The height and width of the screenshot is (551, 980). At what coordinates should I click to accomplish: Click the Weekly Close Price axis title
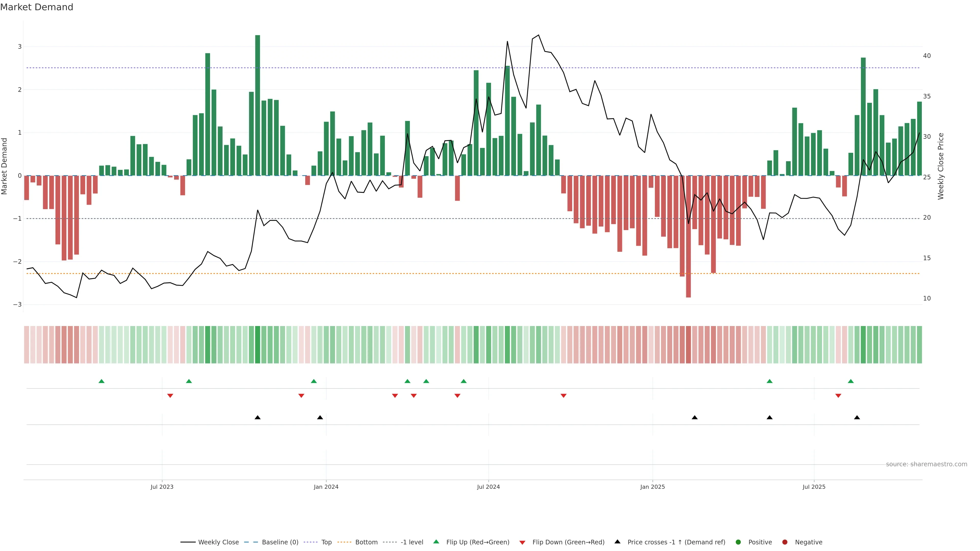tap(941, 166)
